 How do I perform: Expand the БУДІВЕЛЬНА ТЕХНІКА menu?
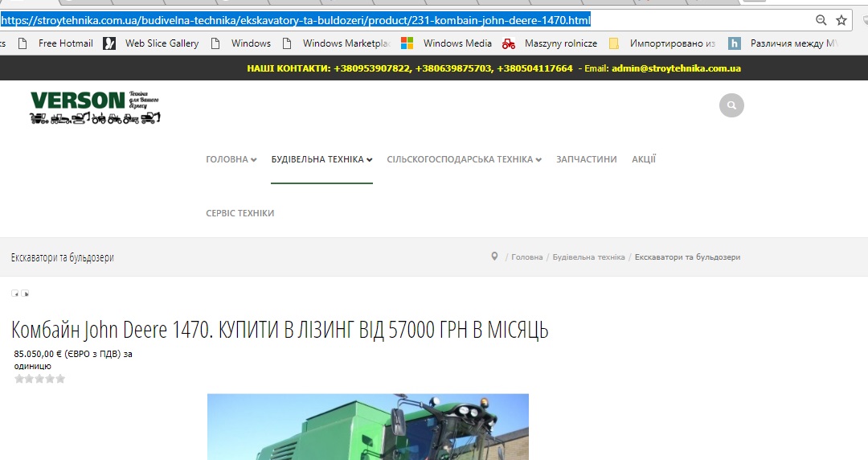tap(321, 159)
